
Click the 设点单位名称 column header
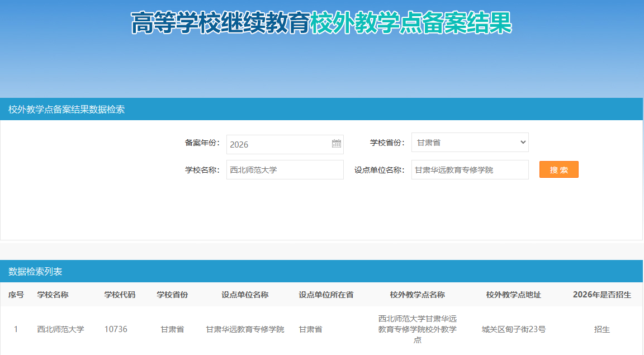pyautogui.click(x=245, y=295)
